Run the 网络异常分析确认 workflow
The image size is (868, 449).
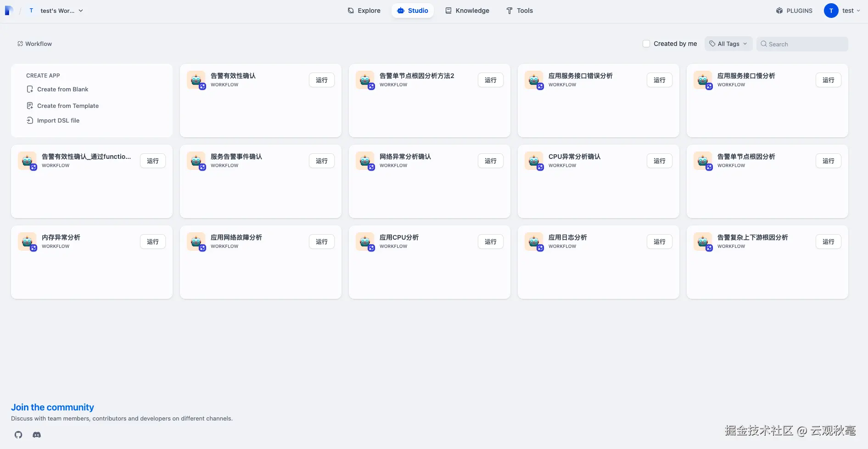point(491,161)
